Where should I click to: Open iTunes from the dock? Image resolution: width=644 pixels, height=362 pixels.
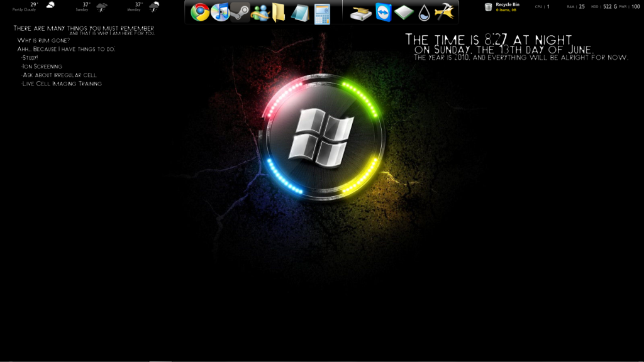click(220, 13)
